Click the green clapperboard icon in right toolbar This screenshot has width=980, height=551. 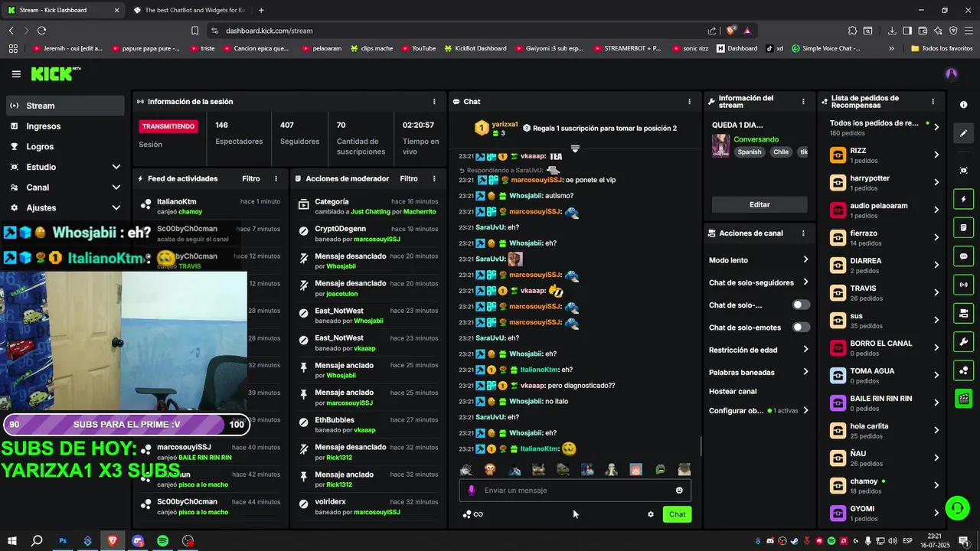coord(963,398)
